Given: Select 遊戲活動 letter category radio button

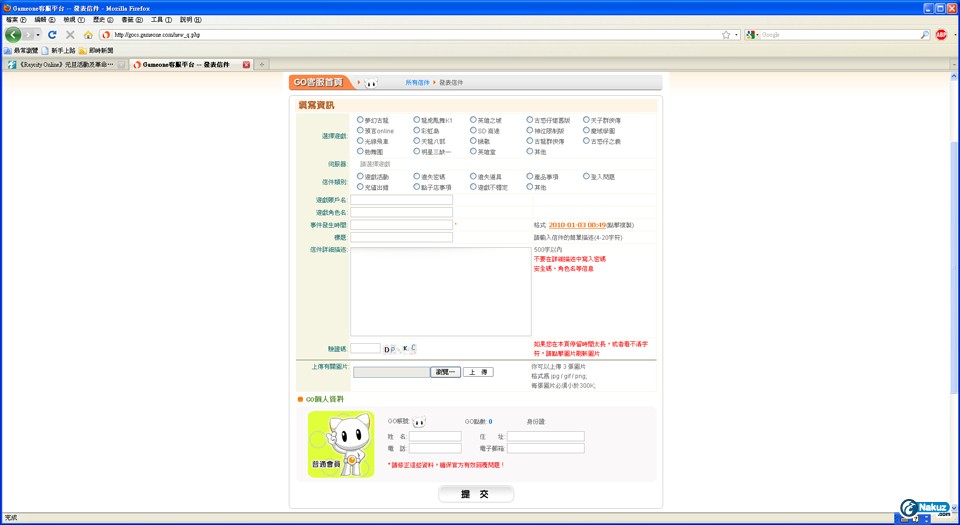Looking at the screenshot, I should coord(360,176).
